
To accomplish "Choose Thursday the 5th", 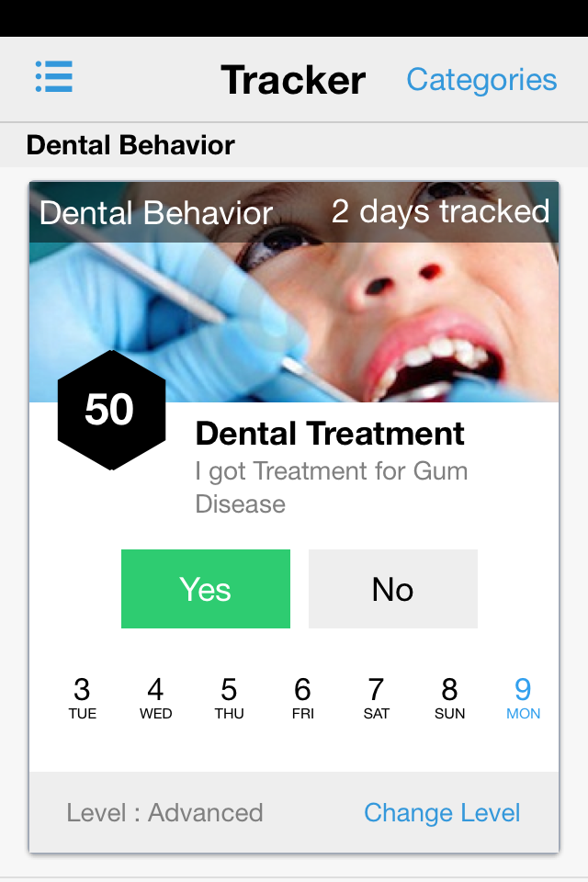I will click(229, 697).
